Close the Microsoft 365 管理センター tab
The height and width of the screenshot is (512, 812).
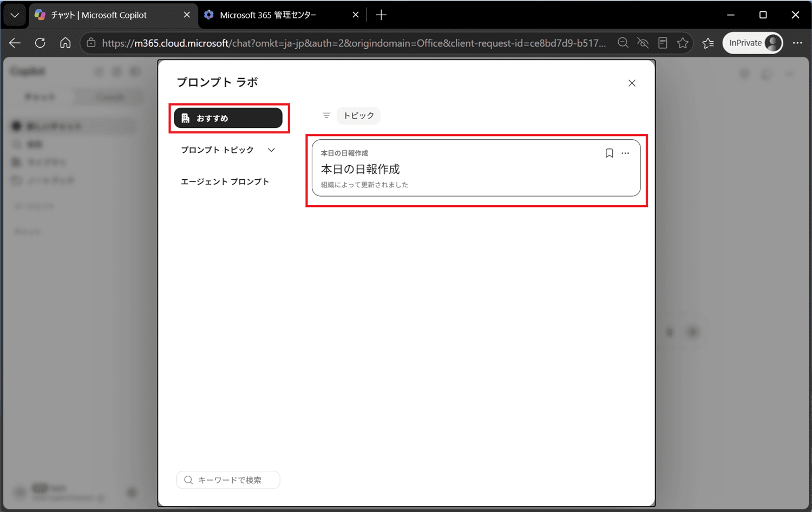[x=356, y=15]
